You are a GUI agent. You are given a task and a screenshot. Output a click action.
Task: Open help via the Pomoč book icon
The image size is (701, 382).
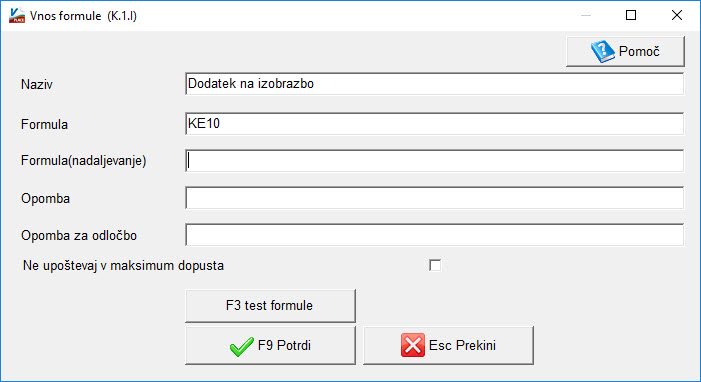(x=625, y=51)
